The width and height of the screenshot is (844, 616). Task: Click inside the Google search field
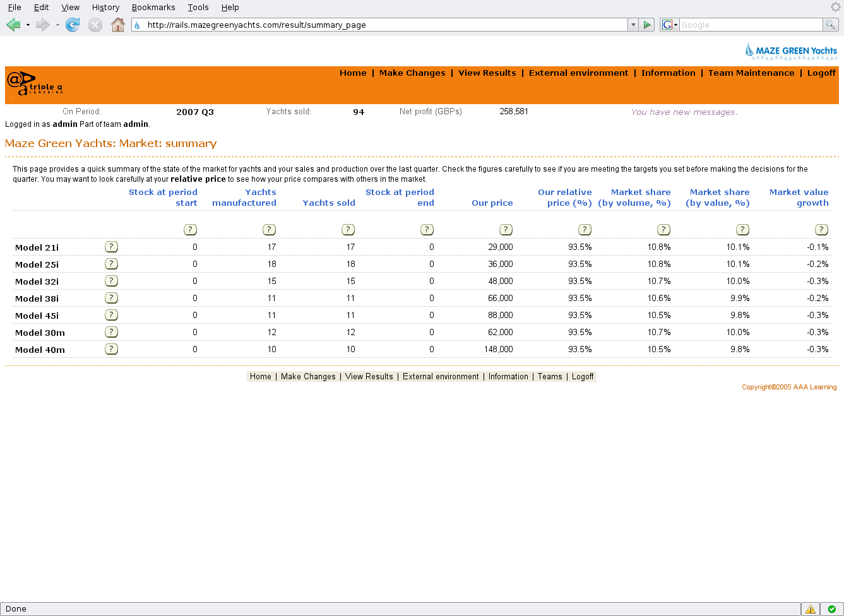(x=745, y=25)
